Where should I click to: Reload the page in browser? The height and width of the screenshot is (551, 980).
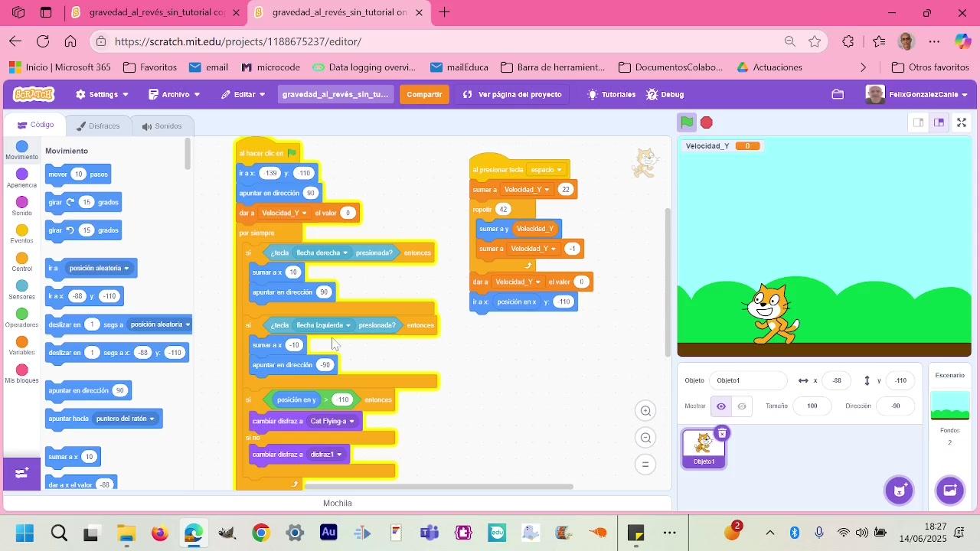[43, 41]
